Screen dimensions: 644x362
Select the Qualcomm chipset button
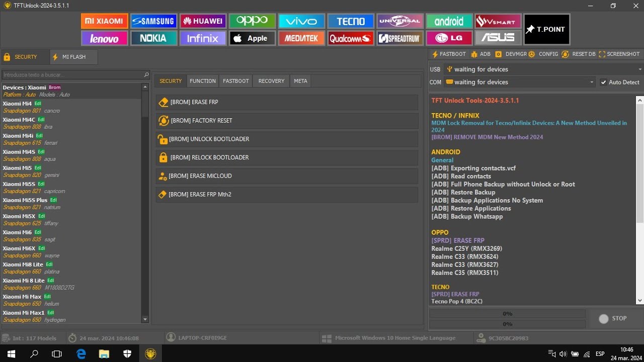pos(351,38)
